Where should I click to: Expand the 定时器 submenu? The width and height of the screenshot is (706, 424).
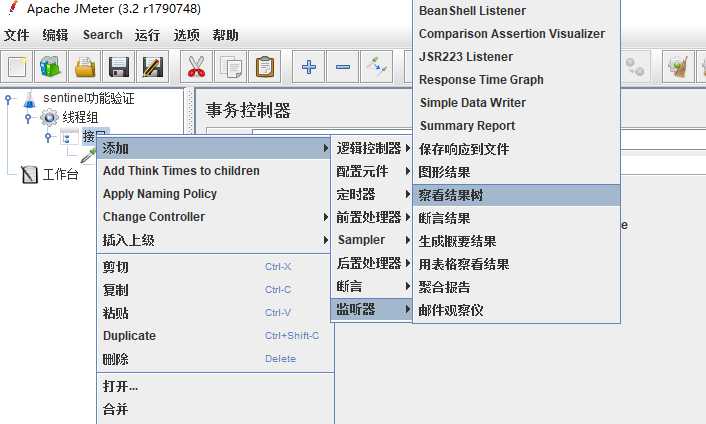coord(372,194)
